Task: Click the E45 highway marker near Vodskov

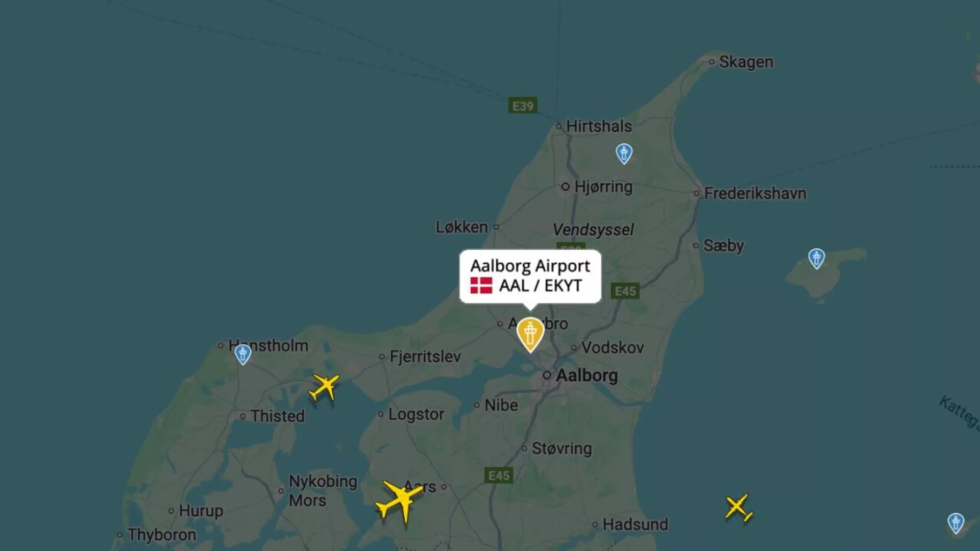Action: [625, 291]
